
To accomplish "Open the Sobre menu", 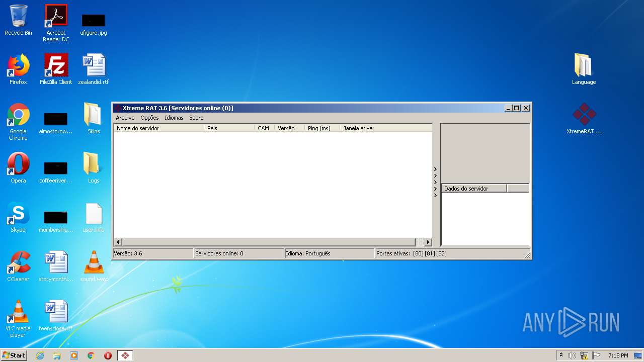I will tap(196, 118).
